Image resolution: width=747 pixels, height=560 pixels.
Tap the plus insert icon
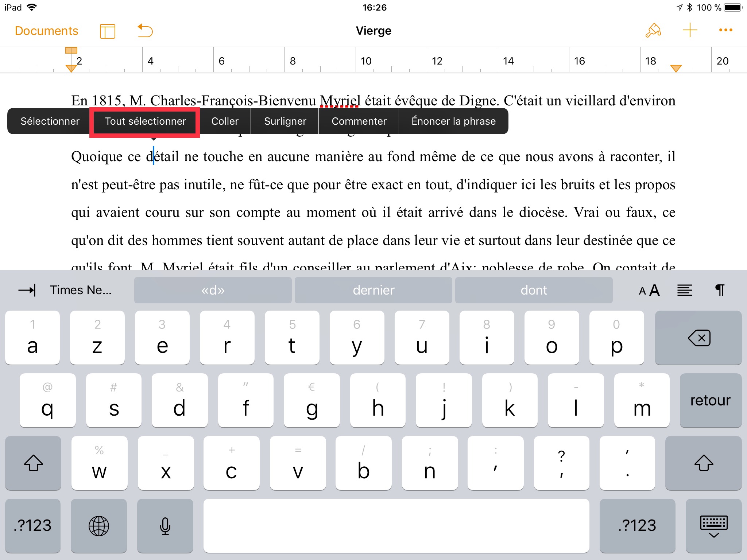click(690, 30)
